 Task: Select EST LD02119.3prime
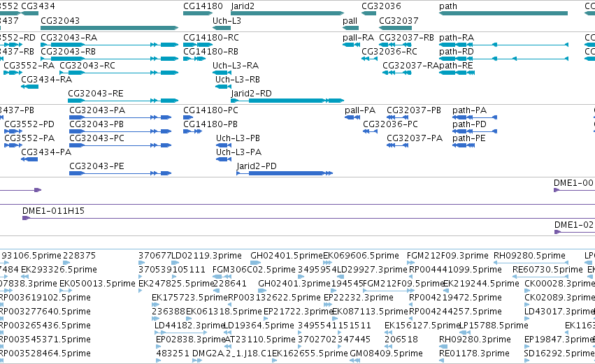point(206,256)
